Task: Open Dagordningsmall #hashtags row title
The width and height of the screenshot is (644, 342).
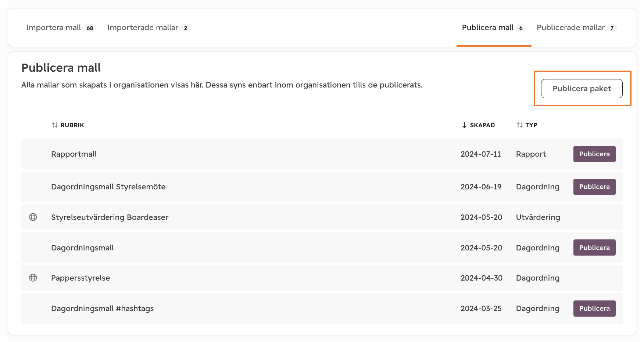Action: pyautogui.click(x=103, y=309)
